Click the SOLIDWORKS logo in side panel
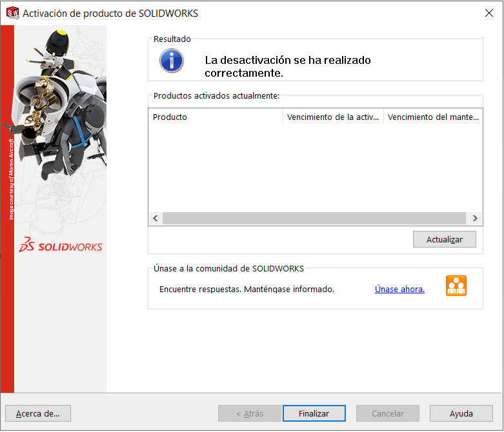This screenshot has width=504, height=432. (61, 245)
